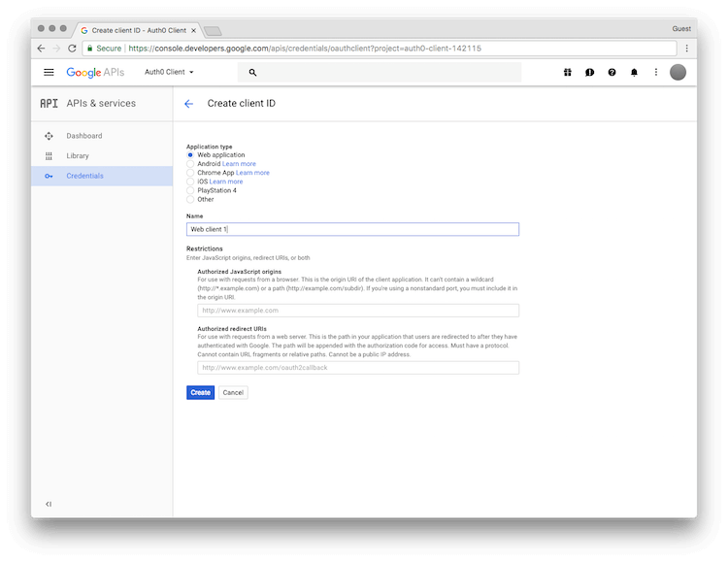Click the Restrictions label
728x562 pixels.
pyautogui.click(x=204, y=248)
